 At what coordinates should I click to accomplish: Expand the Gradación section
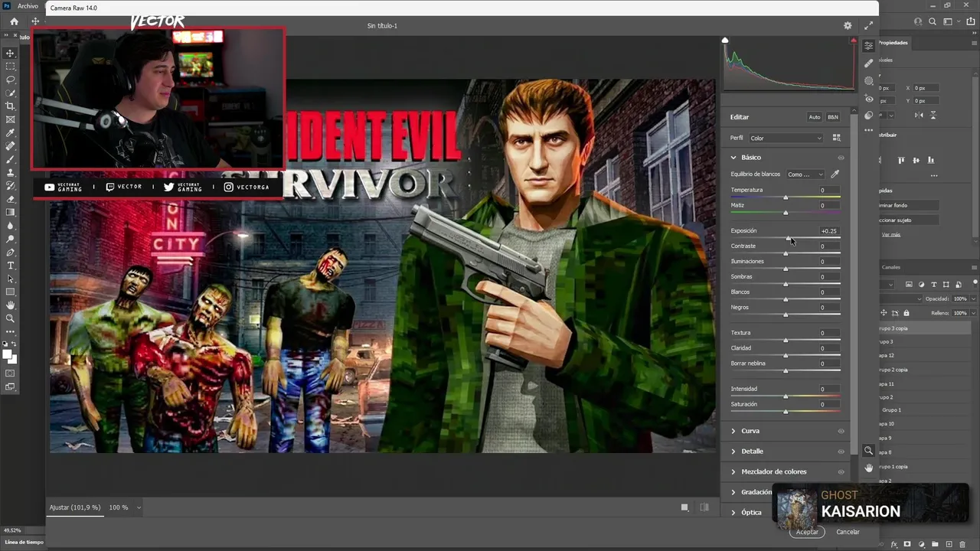(733, 492)
